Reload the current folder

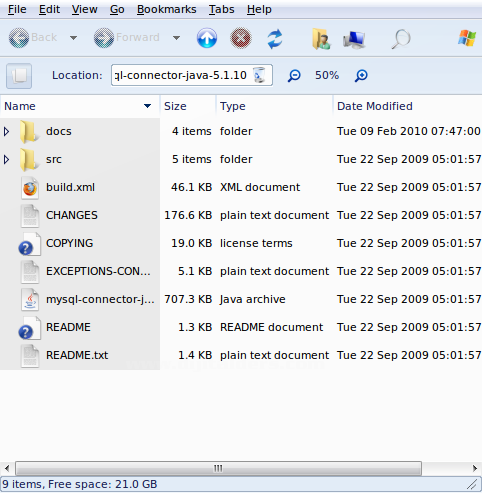coord(275,38)
